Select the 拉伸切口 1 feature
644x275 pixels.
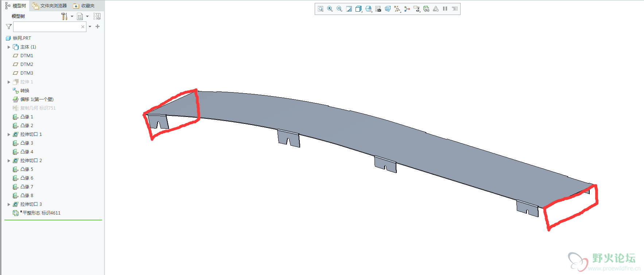[x=27, y=134]
